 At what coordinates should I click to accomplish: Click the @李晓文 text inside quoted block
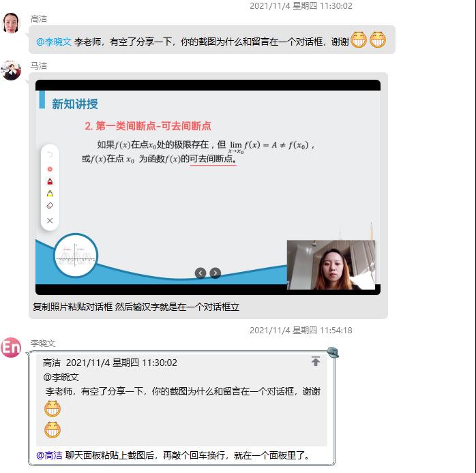click(x=61, y=377)
